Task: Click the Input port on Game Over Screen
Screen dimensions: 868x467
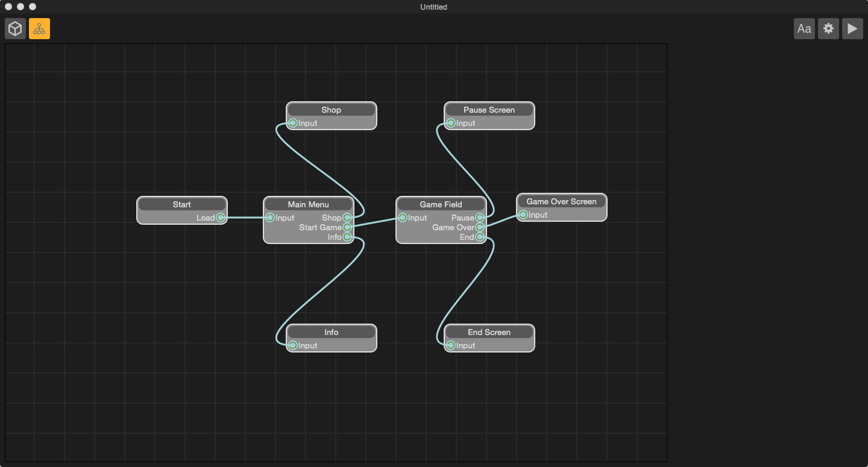Action: [523, 215]
